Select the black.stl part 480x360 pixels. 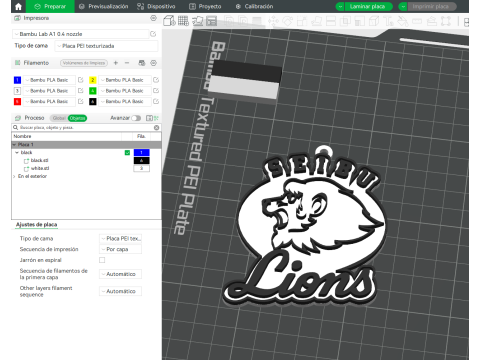[x=40, y=161]
